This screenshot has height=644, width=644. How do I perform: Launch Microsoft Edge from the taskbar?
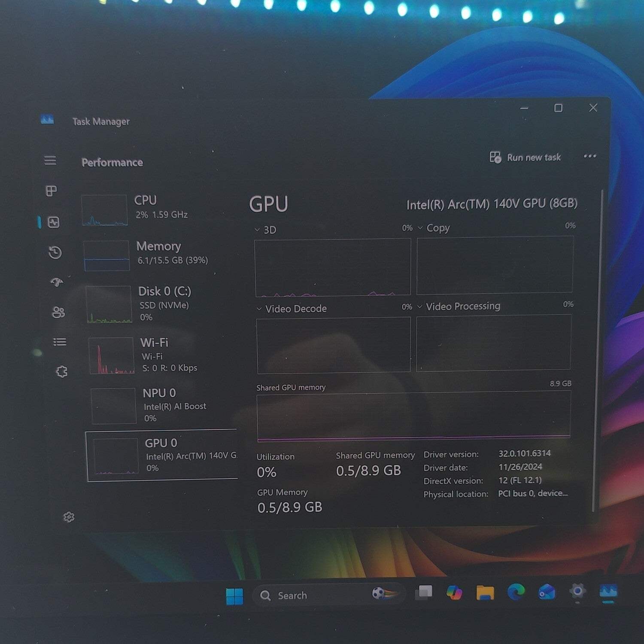(516, 592)
